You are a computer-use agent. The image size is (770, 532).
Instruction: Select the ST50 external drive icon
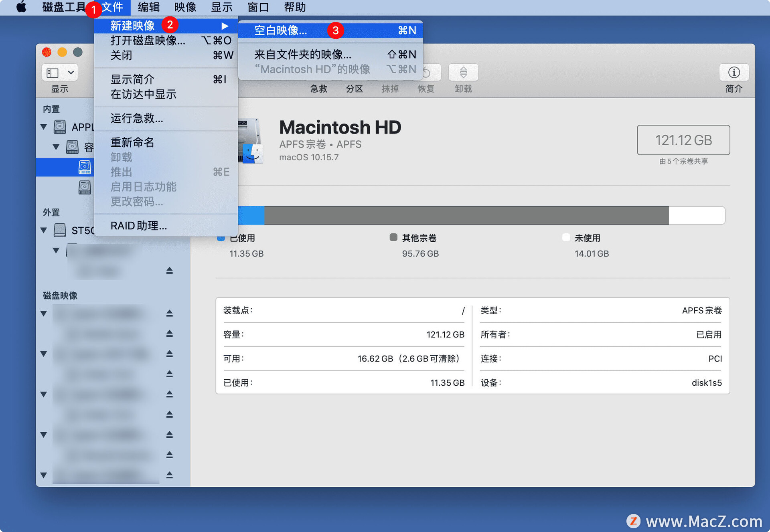(60, 230)
